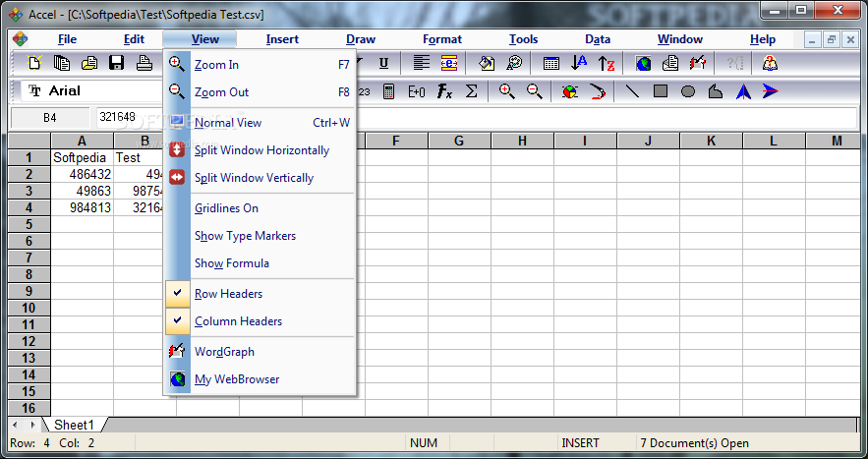The image size is (868, 459).
Task: Click the table grid toolbar icon
Action: 551,63
